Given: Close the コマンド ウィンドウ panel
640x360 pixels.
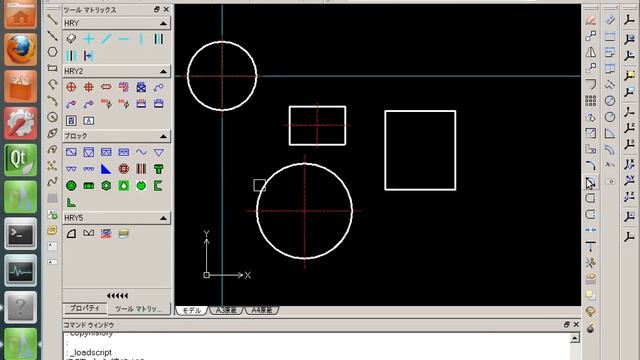Looking at the screenshot, I should click(576, 324).
